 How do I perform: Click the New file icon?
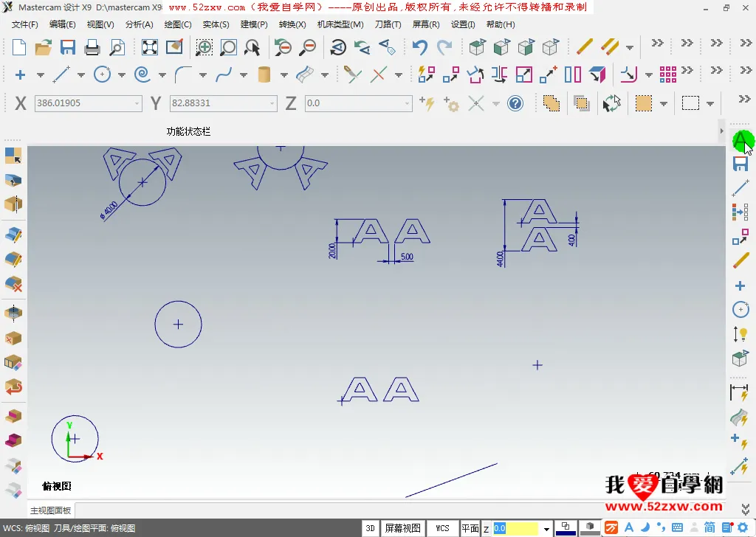[x=19, y=48]
